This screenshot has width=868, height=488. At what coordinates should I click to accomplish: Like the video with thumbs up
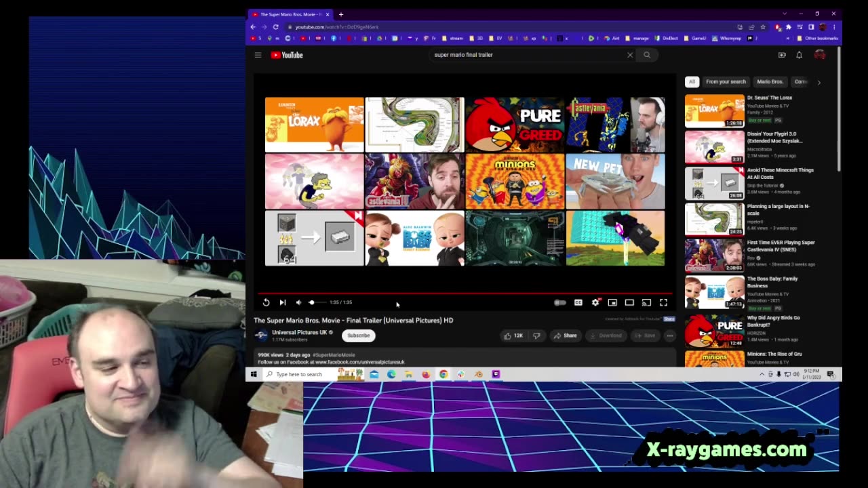pyautogui.click(x=513, y=335)
